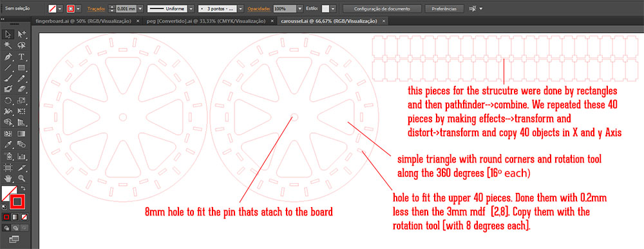The image size is (644, 249).
Task: Close the caroussel.ai tab
Action: (384, 21)
